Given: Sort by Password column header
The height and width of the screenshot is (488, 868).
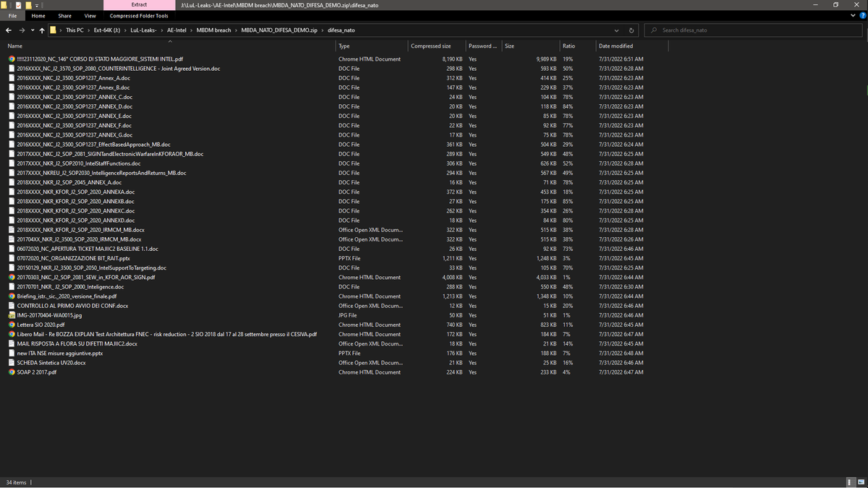Looking at the screenshot, I should point(483,46).
